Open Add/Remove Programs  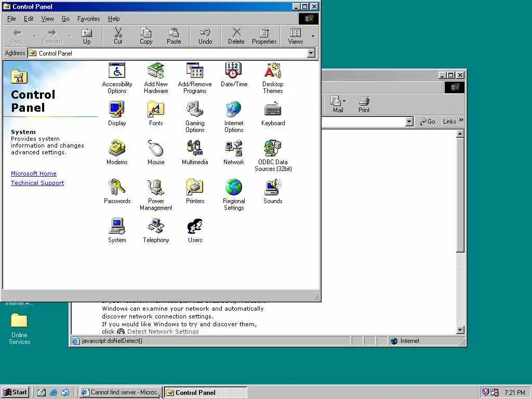tap(195, 78)
